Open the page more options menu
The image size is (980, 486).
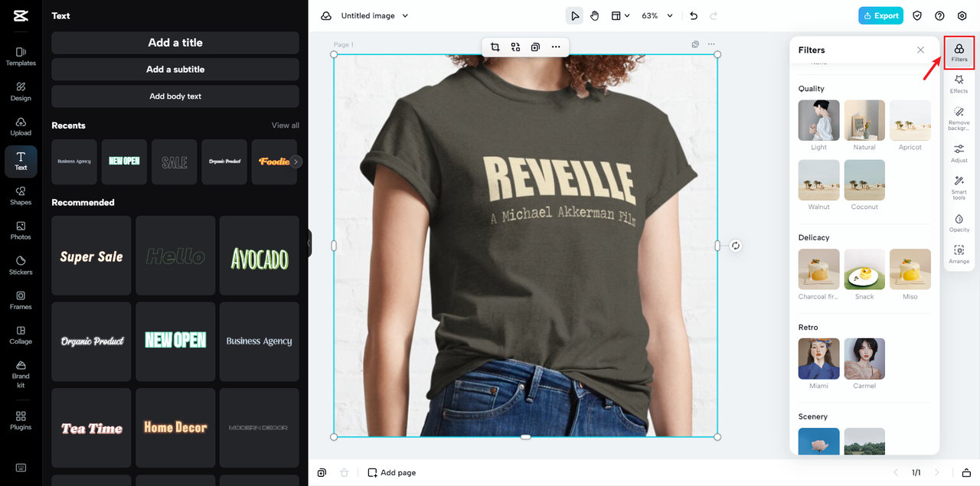[712, 44]
